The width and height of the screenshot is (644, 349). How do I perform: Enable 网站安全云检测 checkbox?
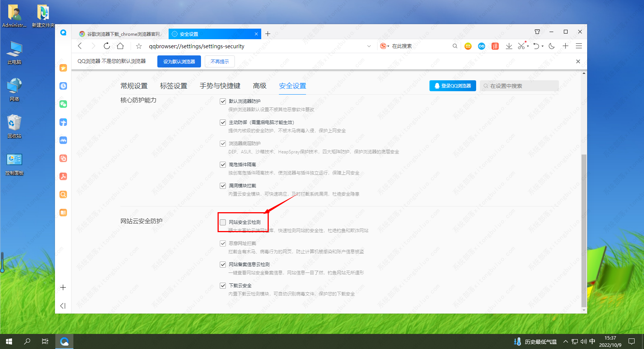click(x=223, y=222)
